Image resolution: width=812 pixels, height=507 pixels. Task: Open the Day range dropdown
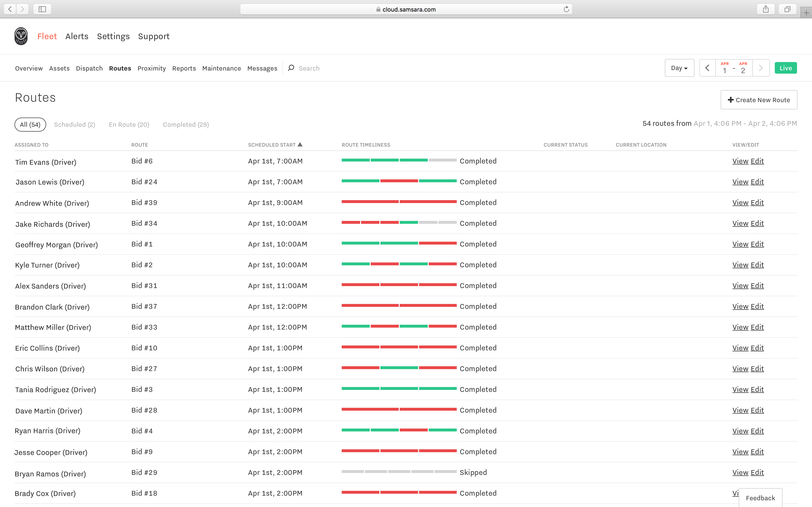click(x=679, y=68)
